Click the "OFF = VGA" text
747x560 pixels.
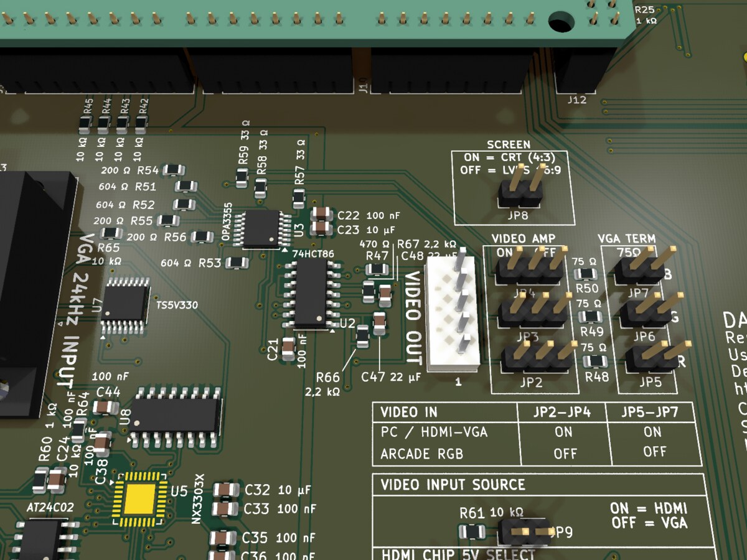pyautogui.click(x=649, y=523)
